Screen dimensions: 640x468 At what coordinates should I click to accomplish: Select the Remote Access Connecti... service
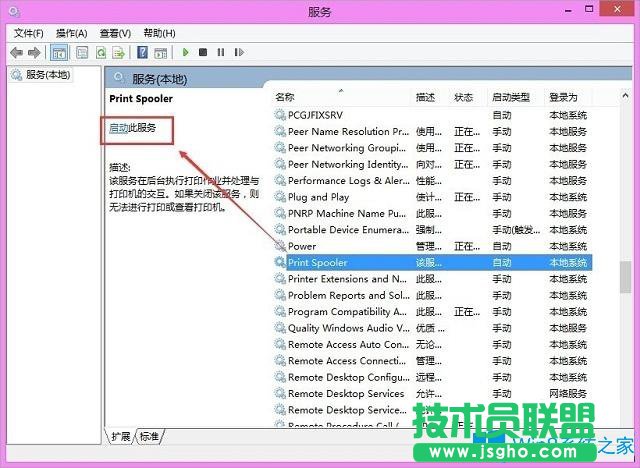(433, 361)
